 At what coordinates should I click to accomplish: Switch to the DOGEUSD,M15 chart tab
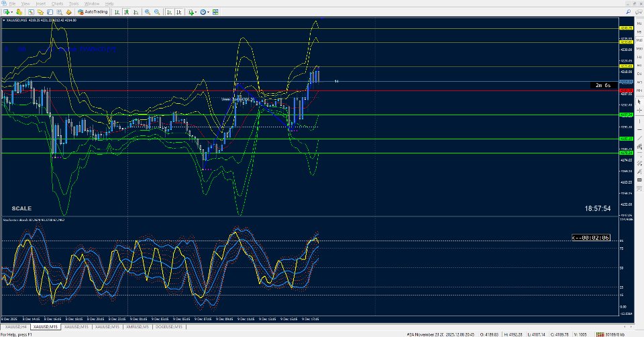coord(169,327)
